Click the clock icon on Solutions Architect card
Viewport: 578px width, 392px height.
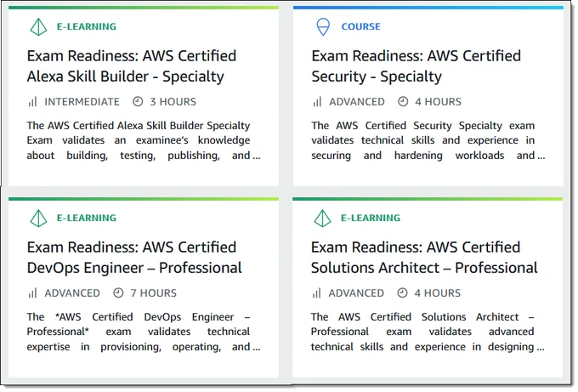click(x=402, y=293)
